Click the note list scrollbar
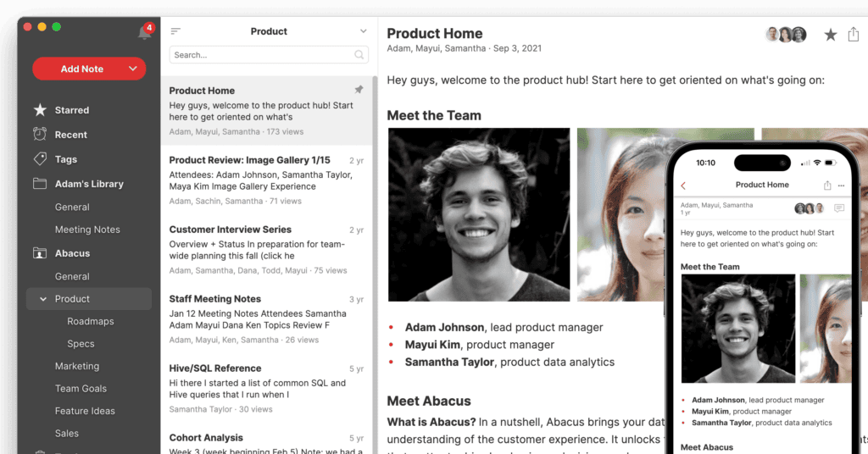This screenshot has height=454, width=868. (375, 265)
